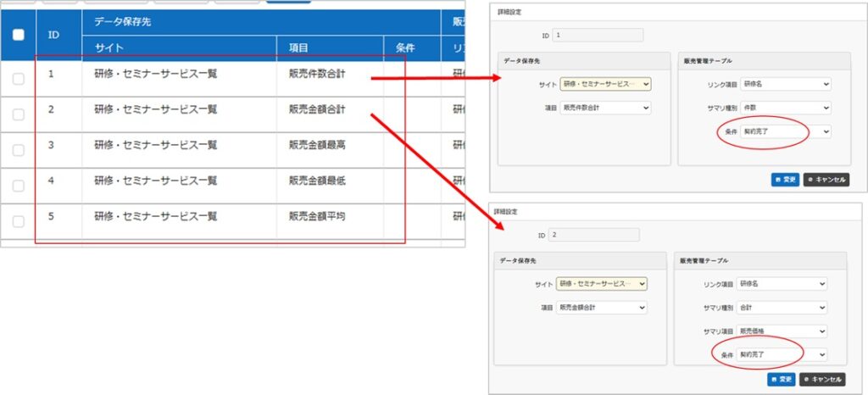Click the ID column header
The height and width of the screenshot is (395, 868).
click(53, 35)
